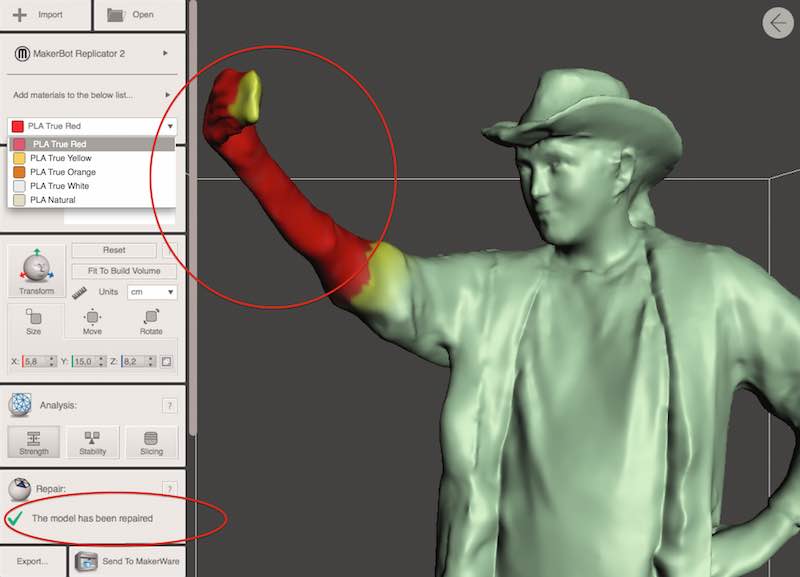Click the back arrow in viewport corner
The image size is (800, 577).
point(777,23)
